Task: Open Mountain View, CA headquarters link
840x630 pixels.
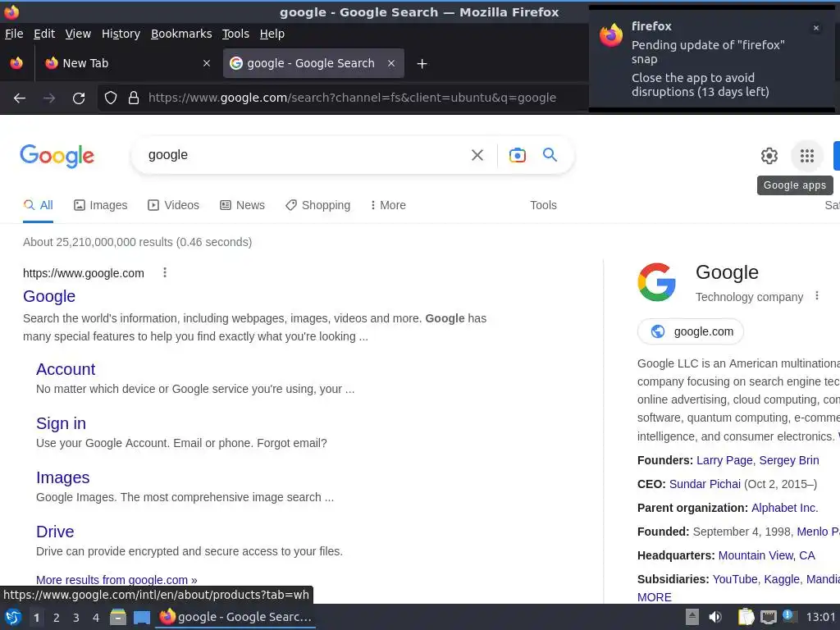Action: (x=767, y=555)
